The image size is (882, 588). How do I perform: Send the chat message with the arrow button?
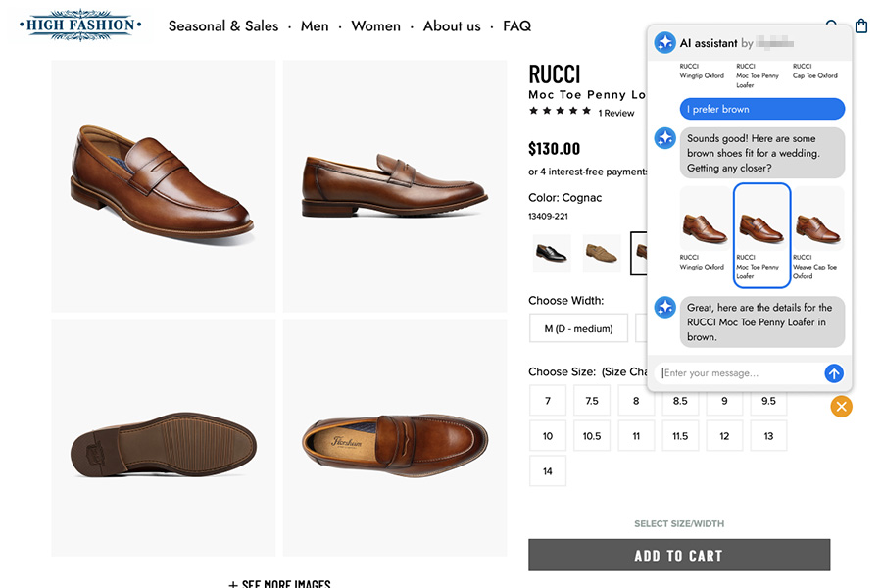[834, 373]
